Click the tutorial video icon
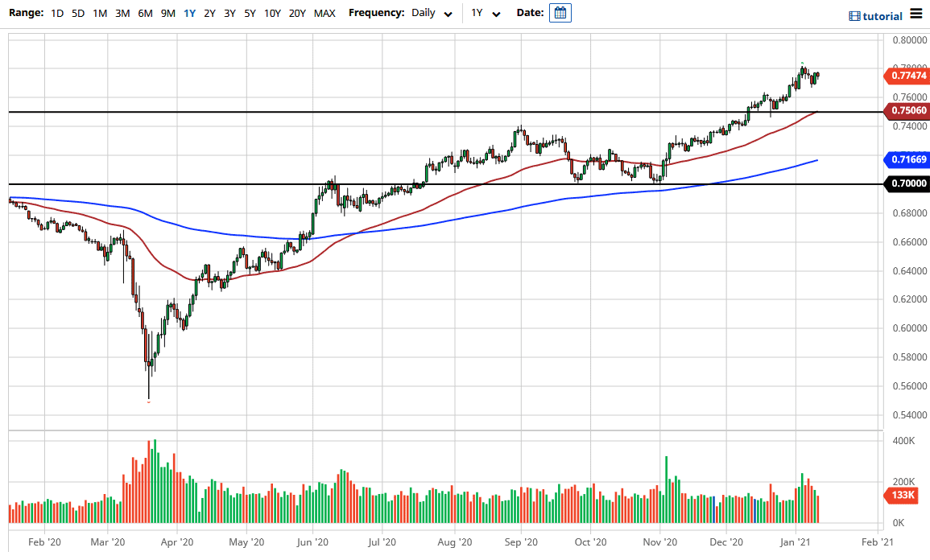 854,15
